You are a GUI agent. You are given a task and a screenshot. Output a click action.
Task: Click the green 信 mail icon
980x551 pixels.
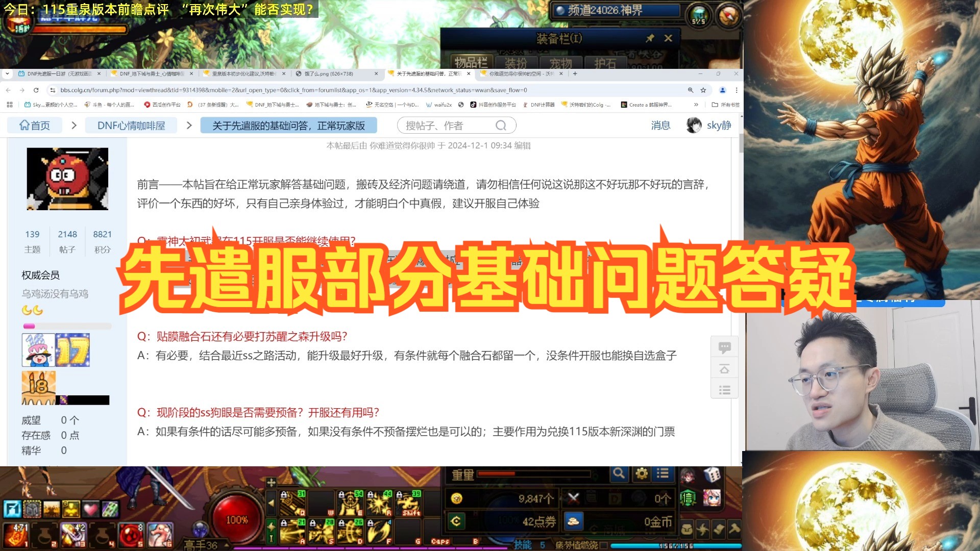(688, 498)
